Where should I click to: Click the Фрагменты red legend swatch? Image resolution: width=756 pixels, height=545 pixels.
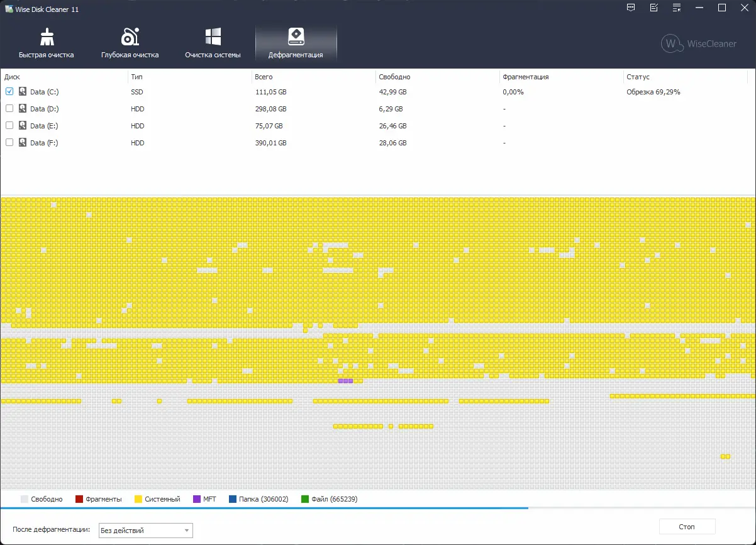pyautogui.click(x=79, y=499)
